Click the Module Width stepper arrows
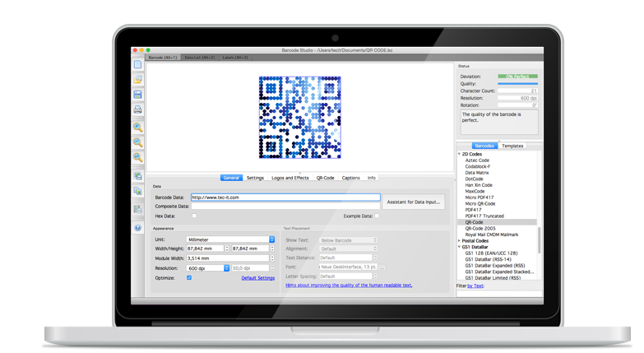The width and height of the screenshot is (644, 353). pyautogui.click(x=272, y=258)
